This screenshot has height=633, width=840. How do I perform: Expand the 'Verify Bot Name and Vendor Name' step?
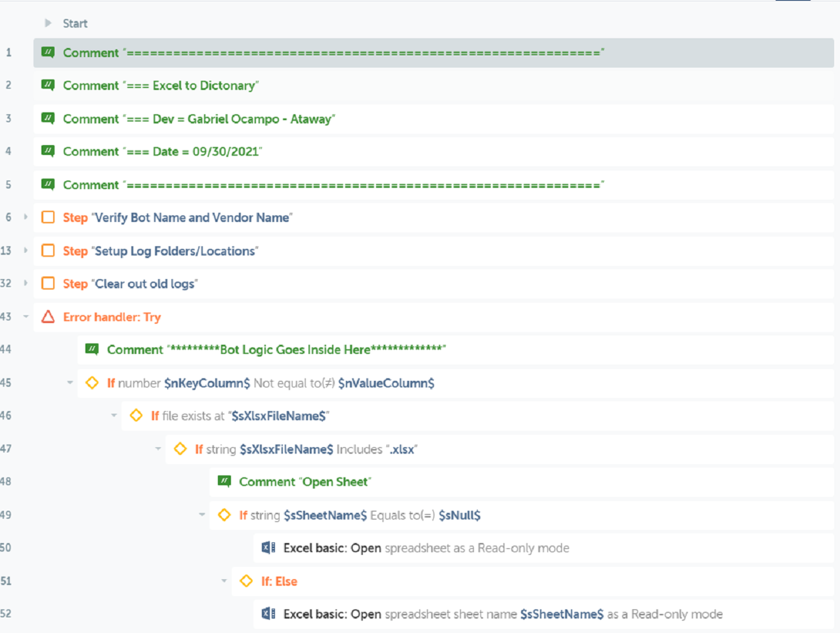[x=26, y=217]
